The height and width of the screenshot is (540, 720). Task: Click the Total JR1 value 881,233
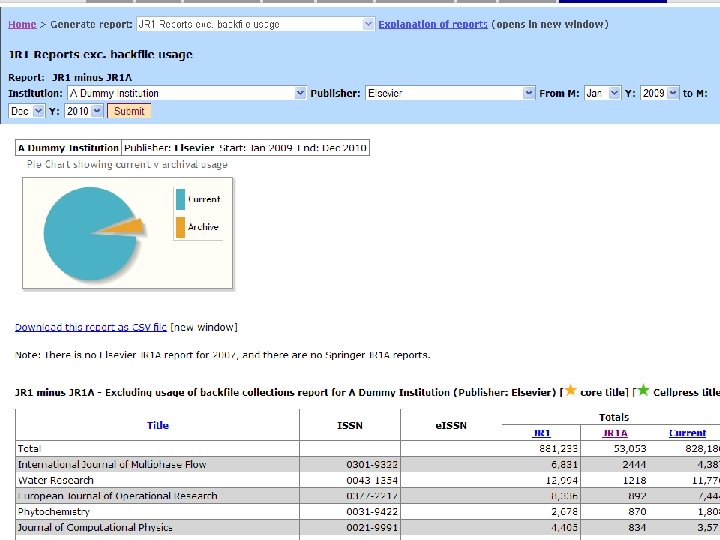(558, 449)
